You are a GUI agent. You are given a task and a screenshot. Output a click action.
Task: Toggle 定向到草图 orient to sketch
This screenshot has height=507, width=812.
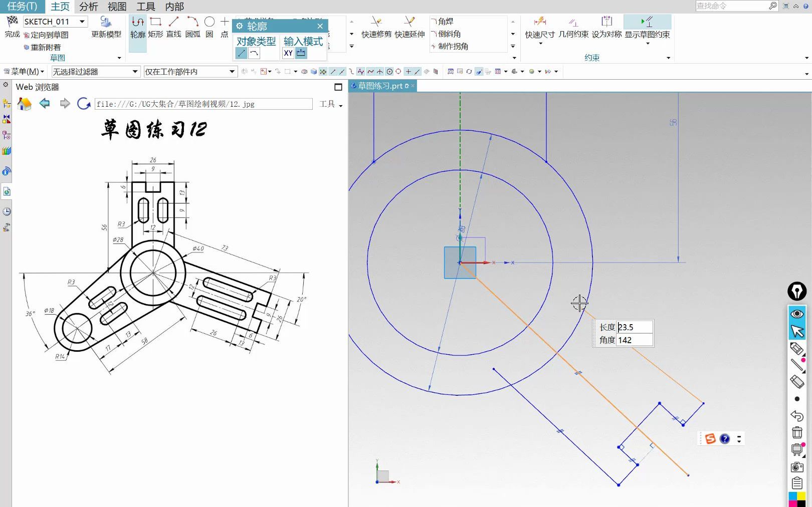coord(46,35)
